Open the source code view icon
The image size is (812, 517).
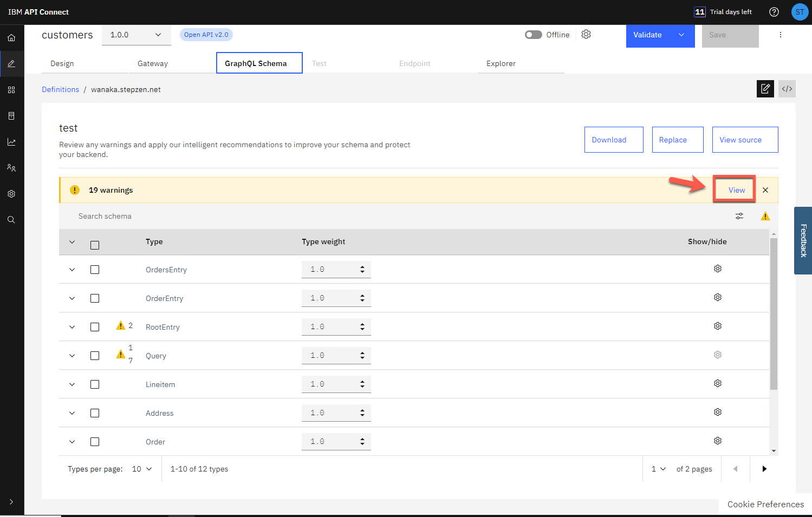[x=787, y=89]
